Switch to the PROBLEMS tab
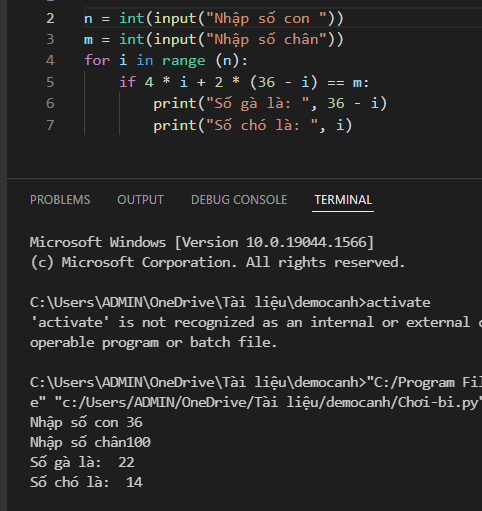 pyautogui.click(x=60, y=200)
